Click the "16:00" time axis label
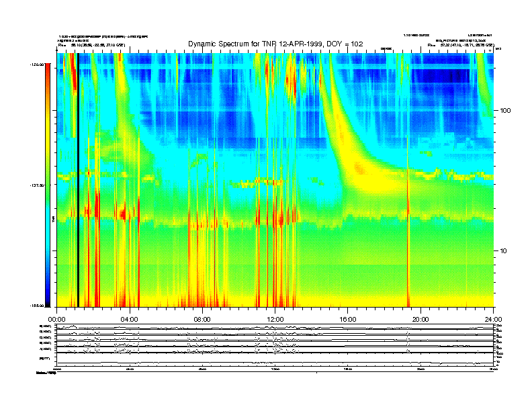This screenshot has width=532, height=411. tap(348, 320)
